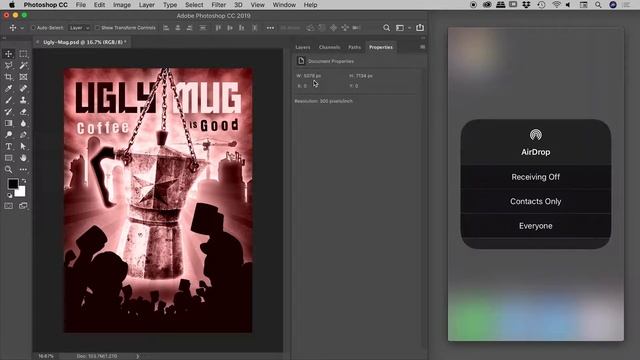The height and width of the screenshot is (360, 640).
Task: Expand the collapsed toolbox panel arrows
Action: coord(4,38)
